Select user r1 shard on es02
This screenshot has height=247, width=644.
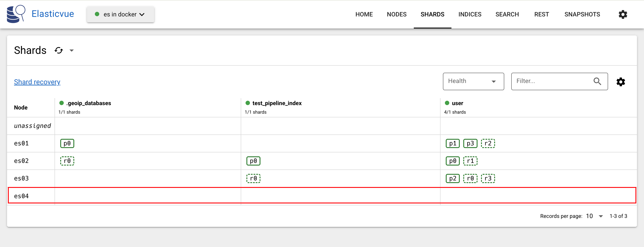click(470, 161)
